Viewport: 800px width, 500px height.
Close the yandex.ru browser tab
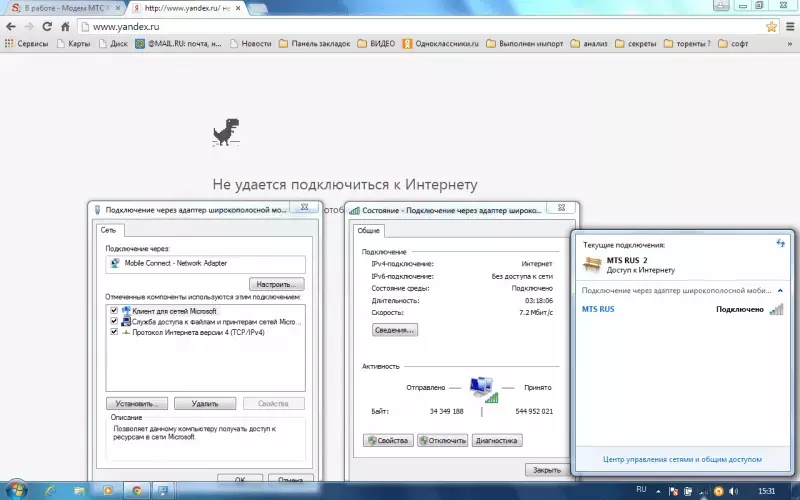pos(238,8)
